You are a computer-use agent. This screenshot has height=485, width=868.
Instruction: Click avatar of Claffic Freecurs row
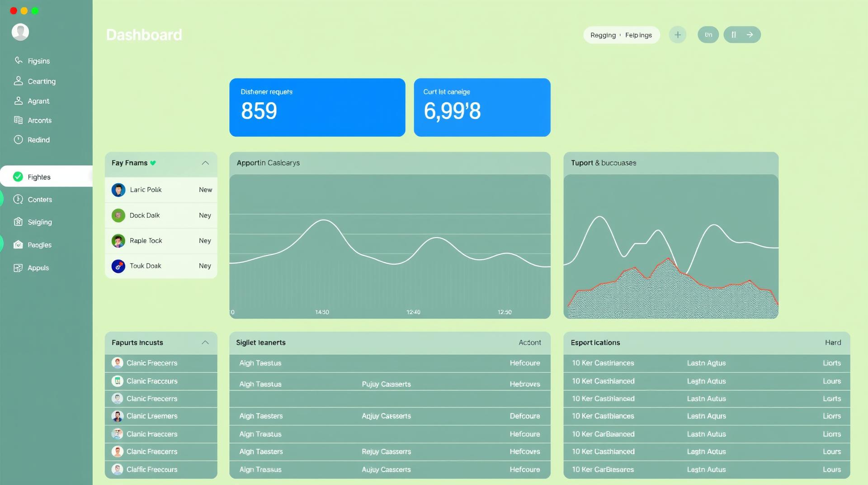118,470
